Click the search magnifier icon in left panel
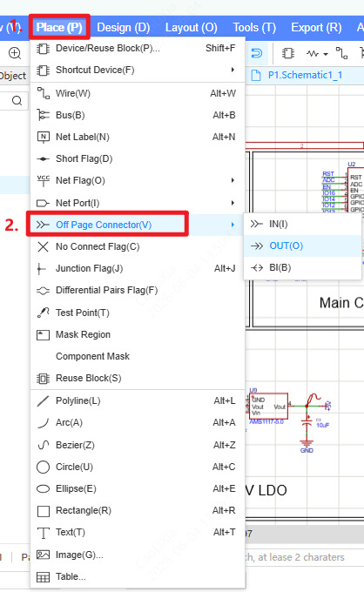Viewport: 364px width, 592px height. click(x=17, y=101)
